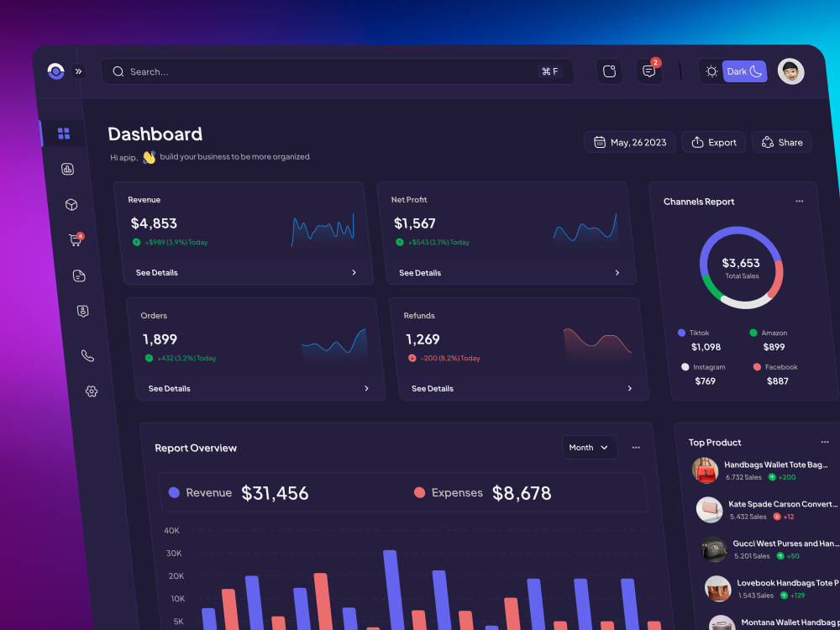Image resolution: width=840 pixels, height=630 pixels.
Task: Open the phone icon in sidebar
Action: 87,355
